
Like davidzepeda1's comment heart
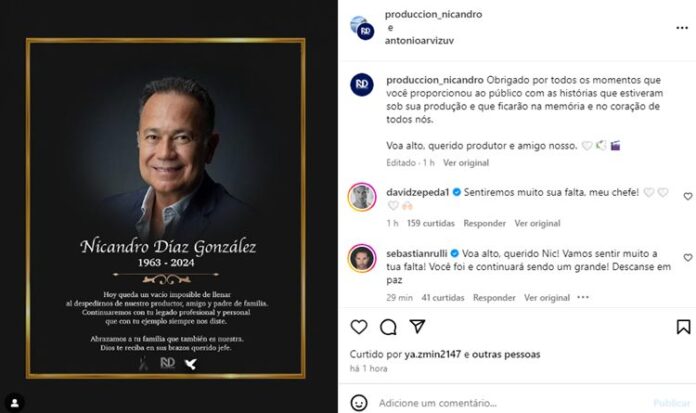pos(688,196)
